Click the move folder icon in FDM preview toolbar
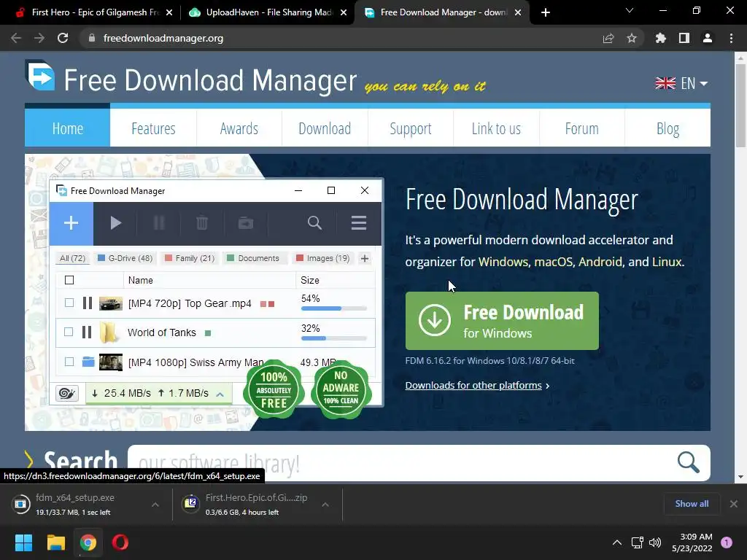 tap(246, 223)
